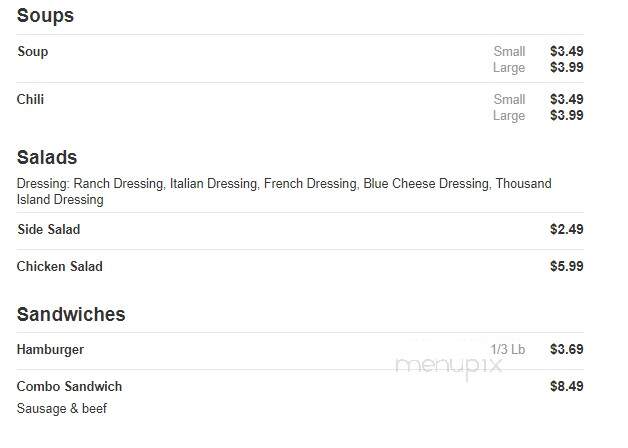Select the Soup menu item
628x448 pixels.
point(32,52)
